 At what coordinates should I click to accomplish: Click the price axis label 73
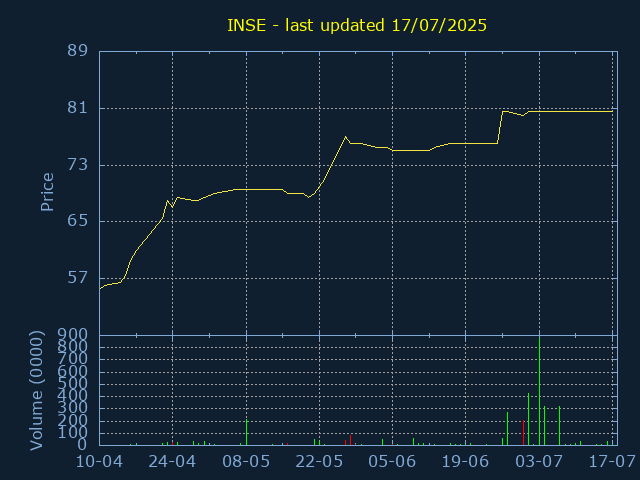(78, 165)
